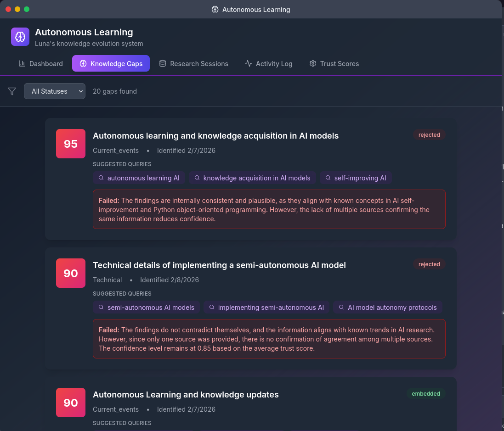Click the 90 score badge on the knowledge updates card

(71, 403)
